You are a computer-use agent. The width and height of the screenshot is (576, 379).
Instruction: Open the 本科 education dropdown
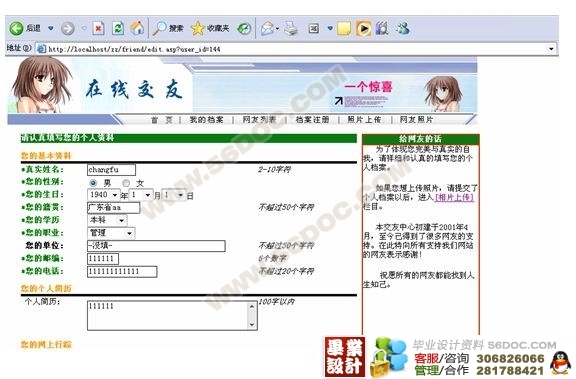coord(121,220)
